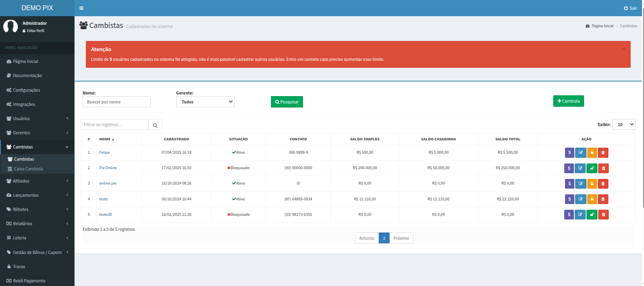Open the hamburger sidebar toggle

[81, 8]
